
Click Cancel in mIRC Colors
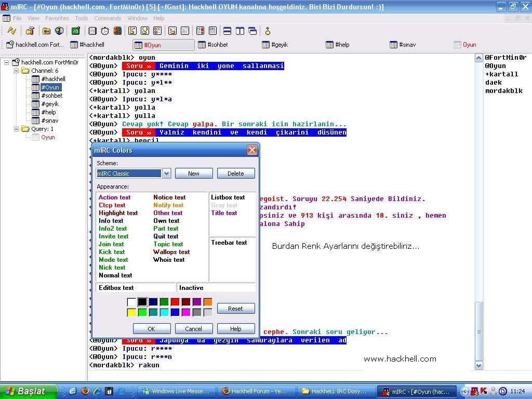pos(193,329)
